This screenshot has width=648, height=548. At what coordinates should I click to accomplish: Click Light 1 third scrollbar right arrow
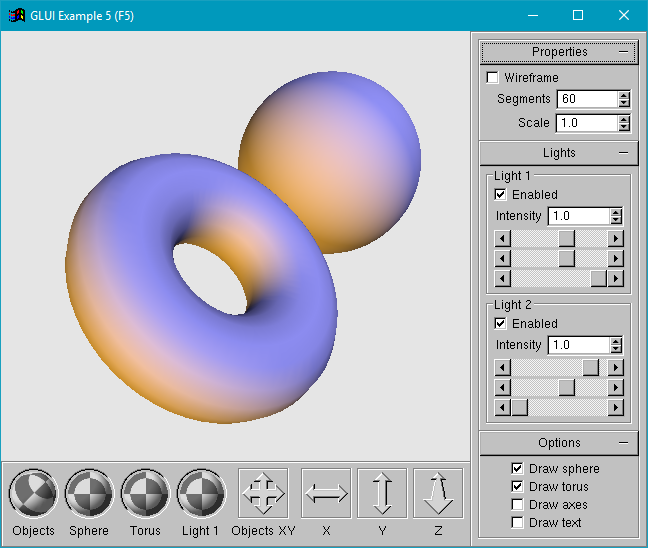tap(615, 279)
